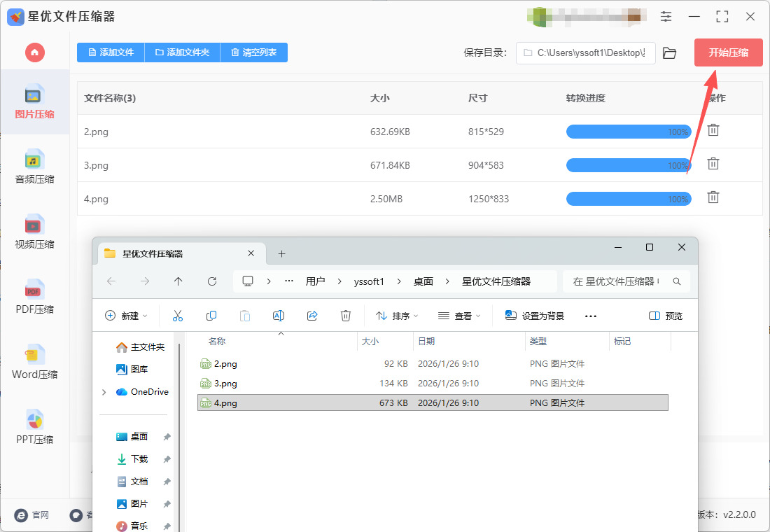Click the 添加文件 add file button

click(x=111, y=52)
